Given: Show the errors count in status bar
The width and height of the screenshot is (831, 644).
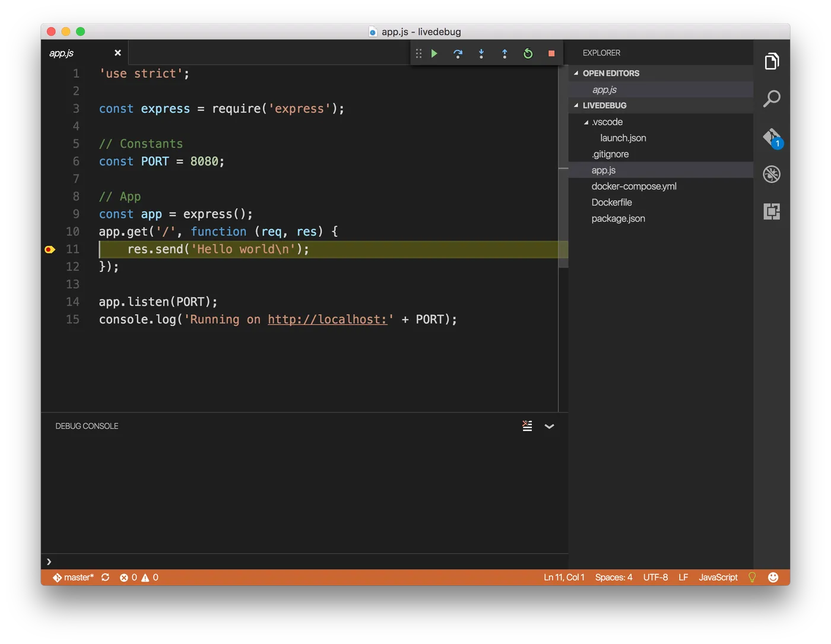Looking at the screenshot, I should [128, 577].
